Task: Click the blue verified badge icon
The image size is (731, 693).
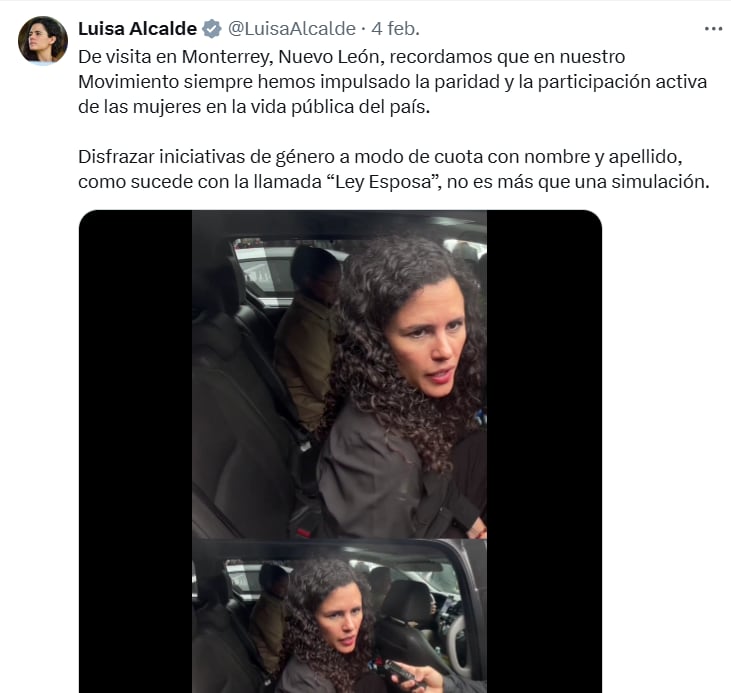Action: coord(212,29)
